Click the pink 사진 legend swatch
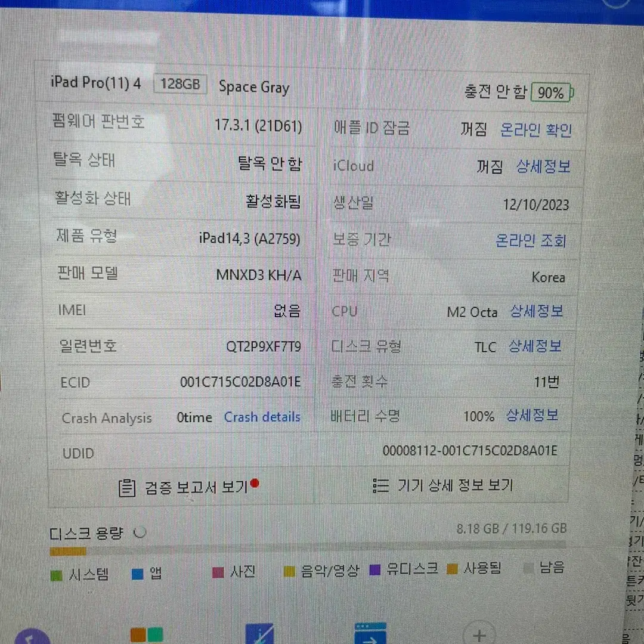The height and width of the screenshot is (644, 644). point(218,572)
